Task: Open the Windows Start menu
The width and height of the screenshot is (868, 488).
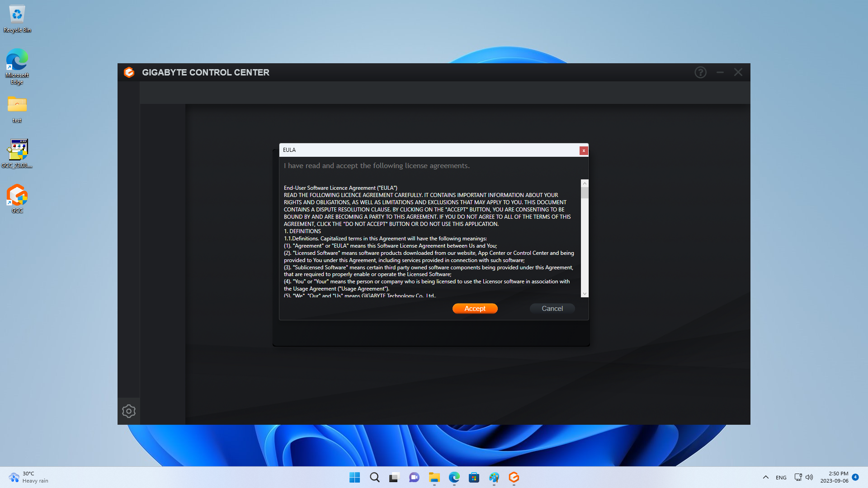Action: [354, 478]
